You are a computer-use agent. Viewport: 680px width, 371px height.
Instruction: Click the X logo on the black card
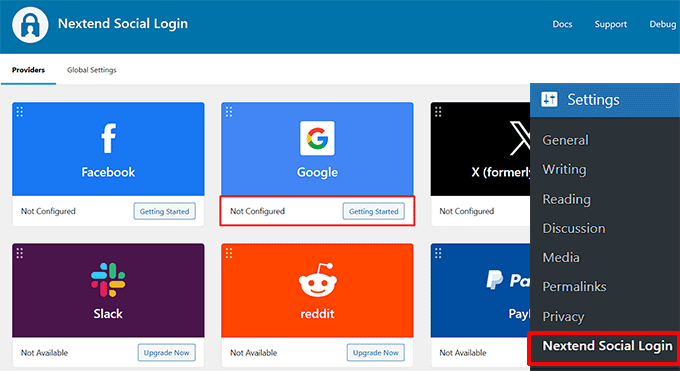(x=520, y=138)
